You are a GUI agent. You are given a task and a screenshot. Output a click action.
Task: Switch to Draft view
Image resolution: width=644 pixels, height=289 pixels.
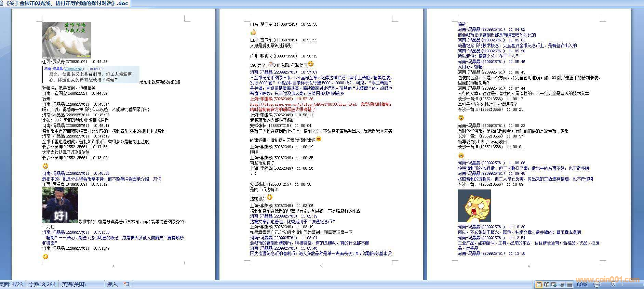point(569,285)
